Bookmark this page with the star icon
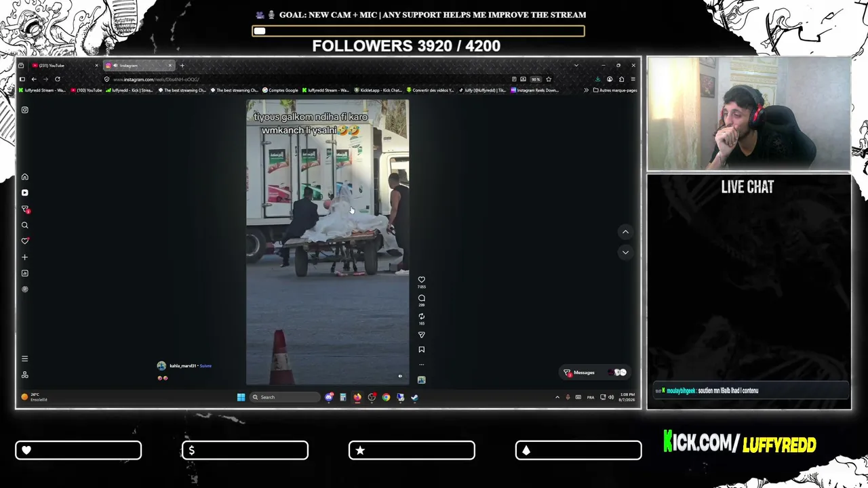868x488 pixels. point(549,79)
